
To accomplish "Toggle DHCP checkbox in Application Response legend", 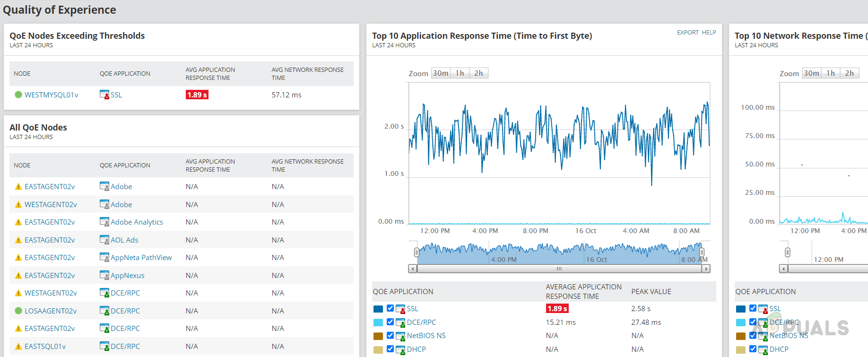I will pos(390,349).
